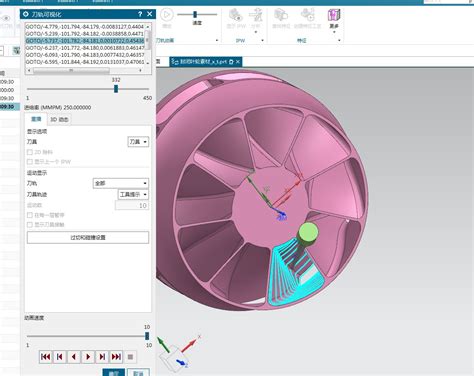The width and height of the screenshot is (474, 376).
Task: Click the gray stop playback button
Action: pyautogui.click(x=130, y=357)
